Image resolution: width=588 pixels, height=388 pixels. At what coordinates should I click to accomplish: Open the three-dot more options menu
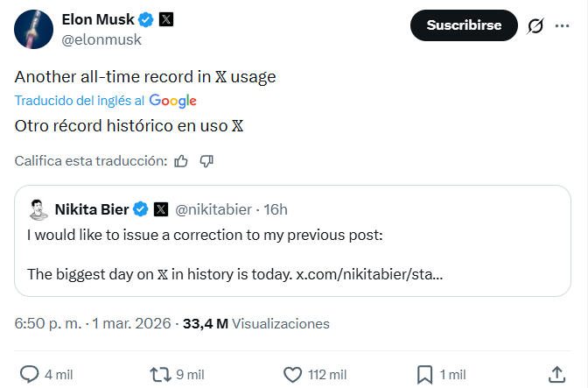[x=561, y=26]
